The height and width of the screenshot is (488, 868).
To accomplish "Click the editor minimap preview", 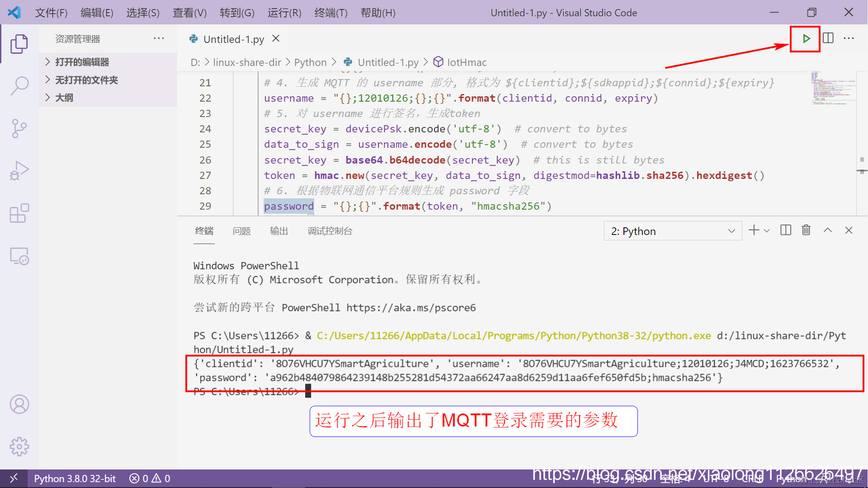I will 833,89.
